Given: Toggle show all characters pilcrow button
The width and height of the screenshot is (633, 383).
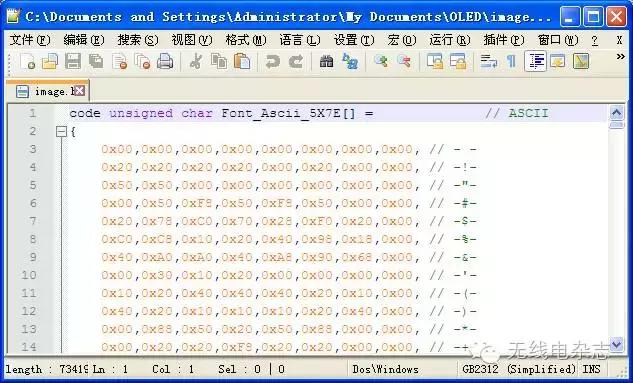Looking at the screenshot, I should (511, 62).
